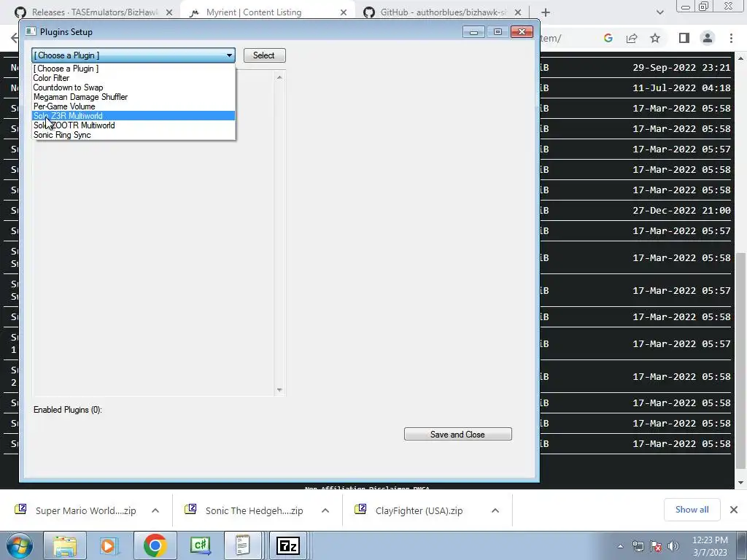Click date 27-Dec-2022 21:00 in listing
The height and width of the screenshot is (560, 747).
(x=681, y=211)
